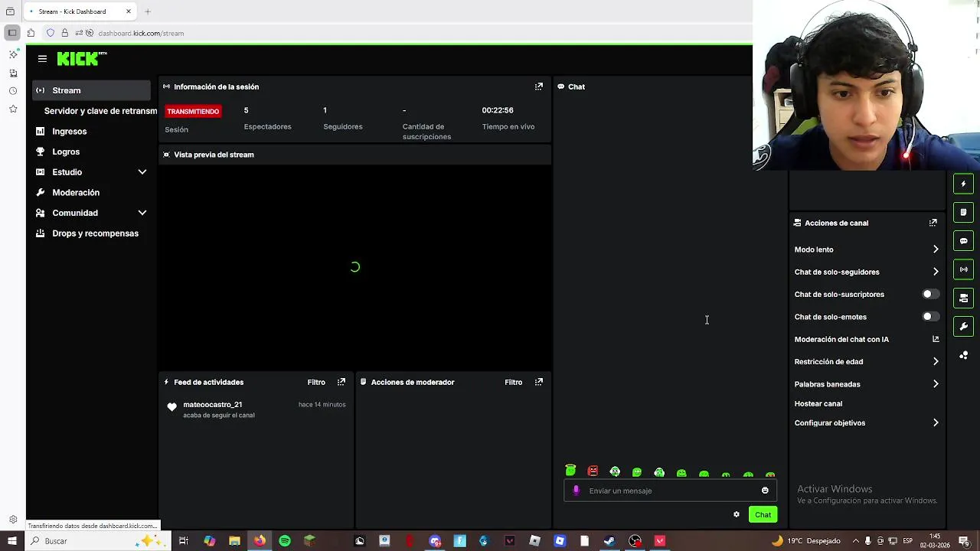
Task: Open browser settings gear at bottom-left sidebar
Action: [13, 520]
